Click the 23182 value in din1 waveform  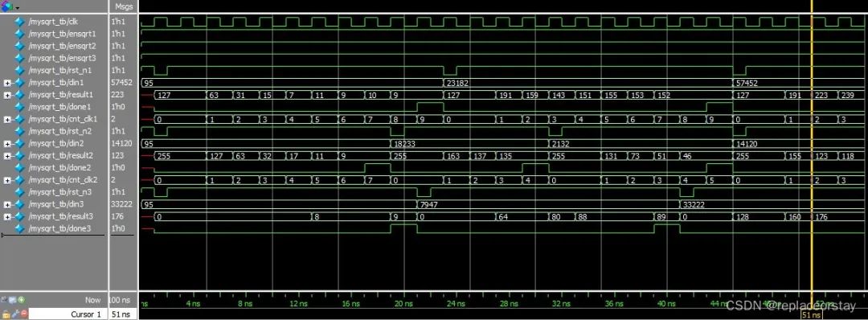tap(458, 83)
